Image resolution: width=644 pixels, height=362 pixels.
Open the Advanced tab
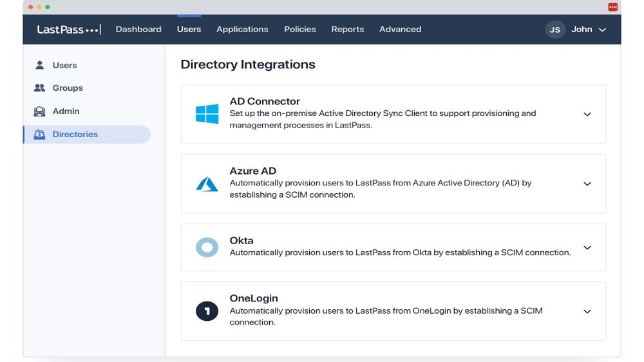[400, 29]
